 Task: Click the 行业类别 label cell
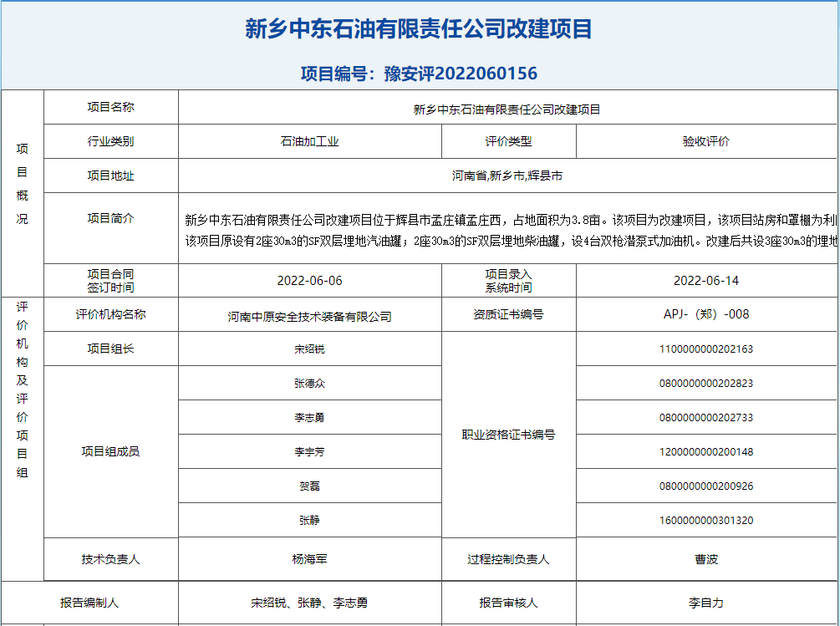pyautogui.click(x=111, y=141)
